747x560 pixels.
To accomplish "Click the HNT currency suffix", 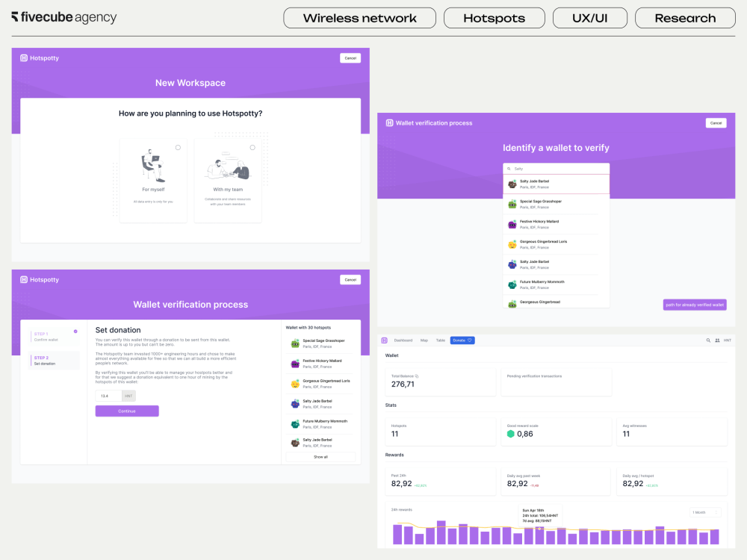I will (128, 396).
